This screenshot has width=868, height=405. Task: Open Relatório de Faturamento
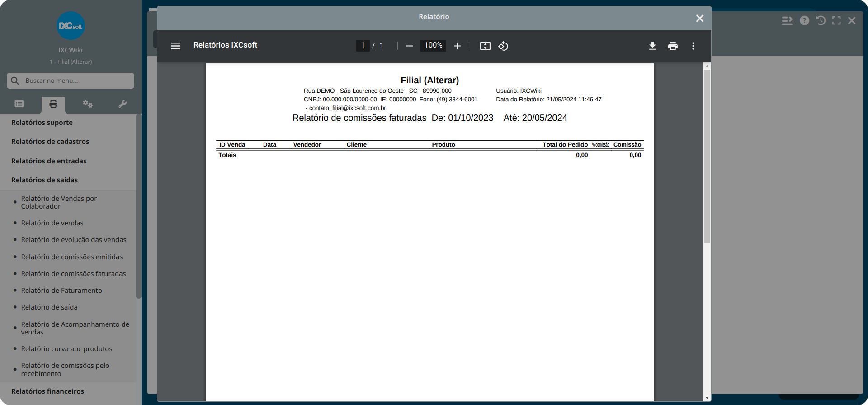[61, 291]
